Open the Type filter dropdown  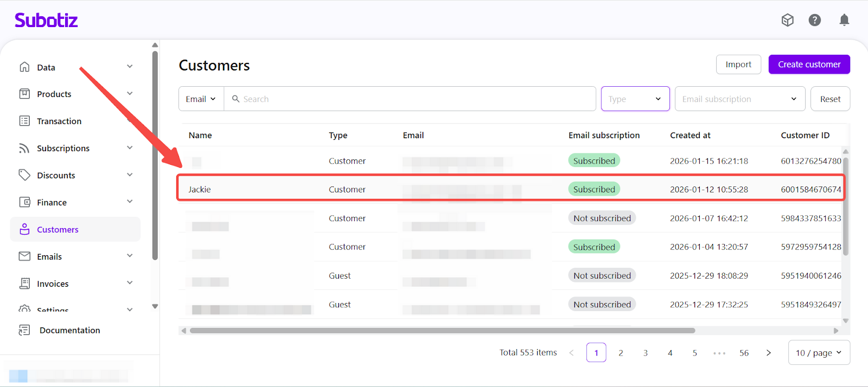[635, 99]
